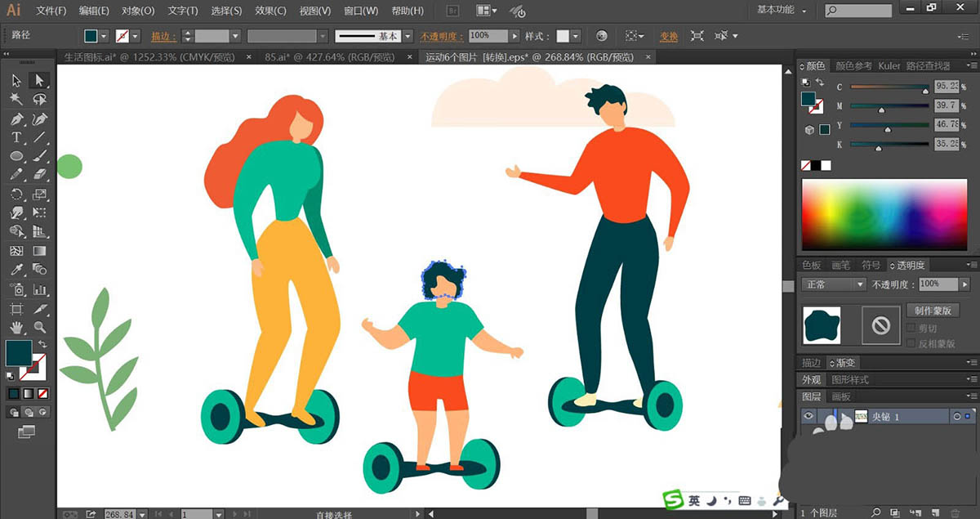Toggle visibility eye of the layer
980x519 pixels.
(x=808, y=417)
